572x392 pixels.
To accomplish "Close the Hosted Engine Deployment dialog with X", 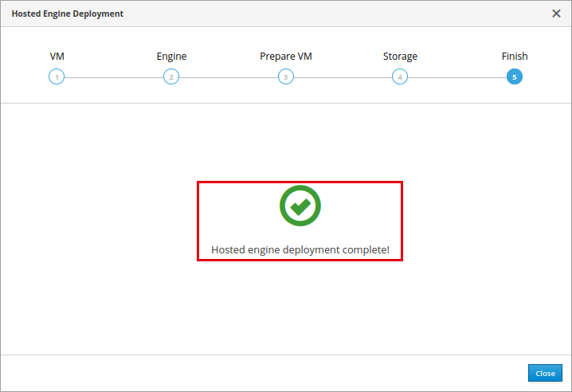I will tap(556, 14).
